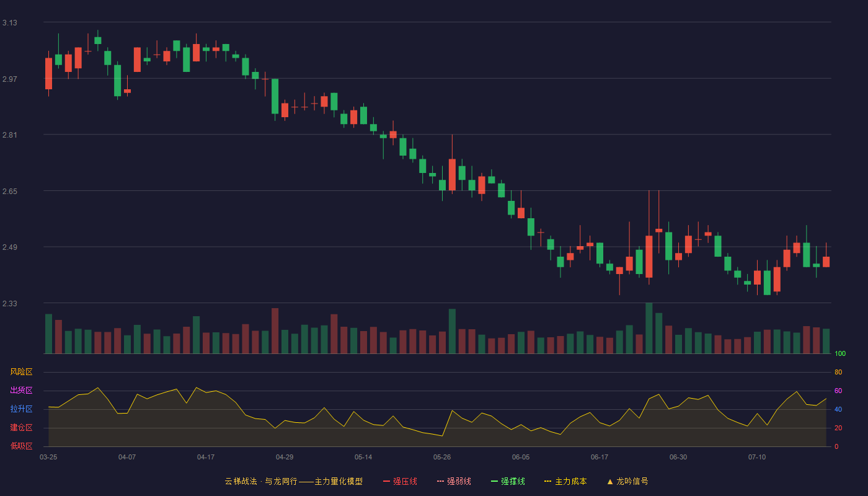The width and height of the screenshot is (868, 496).
Task: Toggle the 主力成本 legend entry
Action: click(x=565, y=481)
